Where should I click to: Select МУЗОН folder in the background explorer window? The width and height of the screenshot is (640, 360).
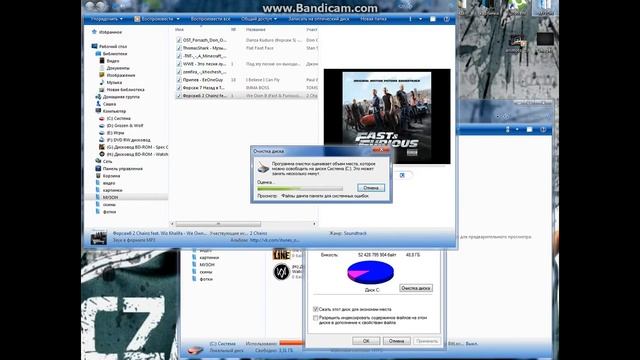click(207, 264)
